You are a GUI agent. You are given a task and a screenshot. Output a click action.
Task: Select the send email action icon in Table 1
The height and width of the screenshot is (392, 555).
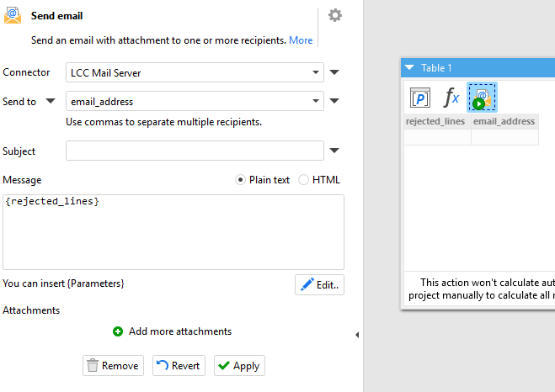point(483,98)
